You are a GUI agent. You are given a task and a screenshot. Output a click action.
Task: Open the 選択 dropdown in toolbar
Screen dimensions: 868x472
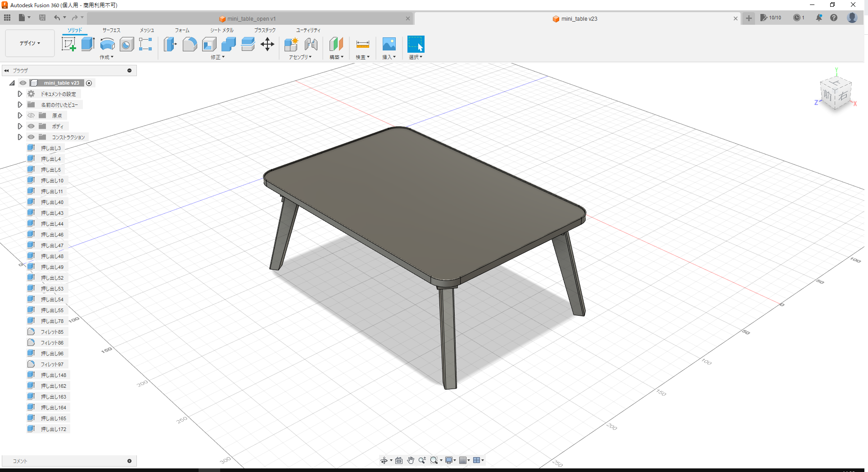point(415,57)
